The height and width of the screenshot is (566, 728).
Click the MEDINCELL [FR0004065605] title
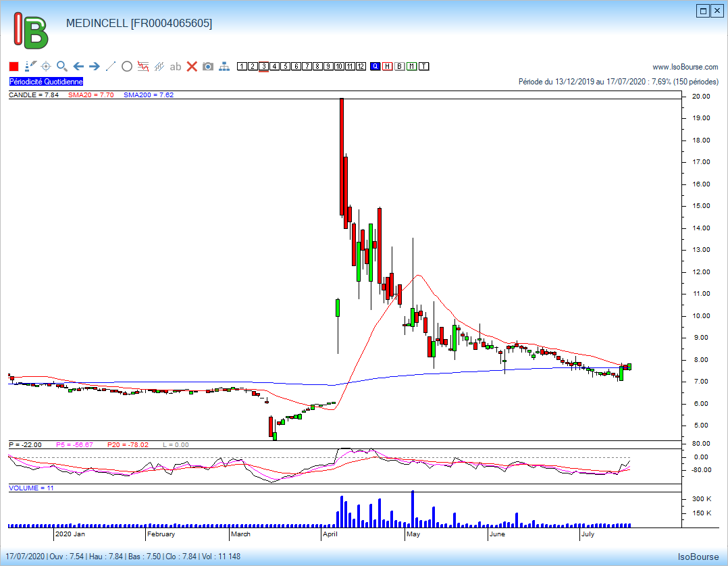[x=139, y=23]
